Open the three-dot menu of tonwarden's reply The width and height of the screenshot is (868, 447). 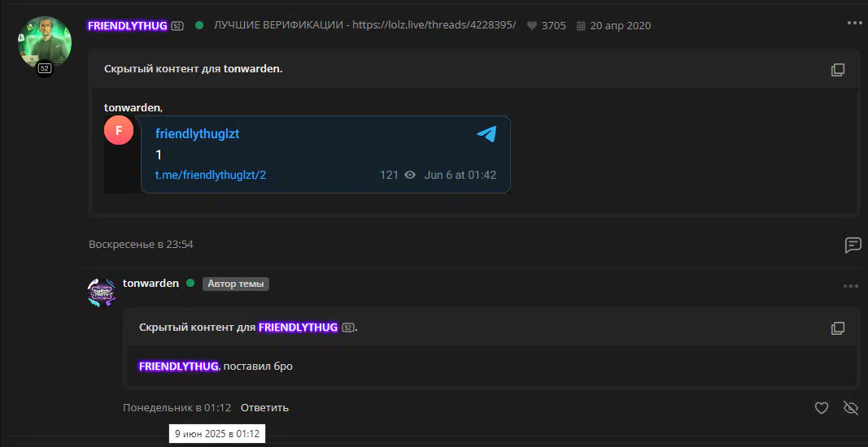click(851, 286)
